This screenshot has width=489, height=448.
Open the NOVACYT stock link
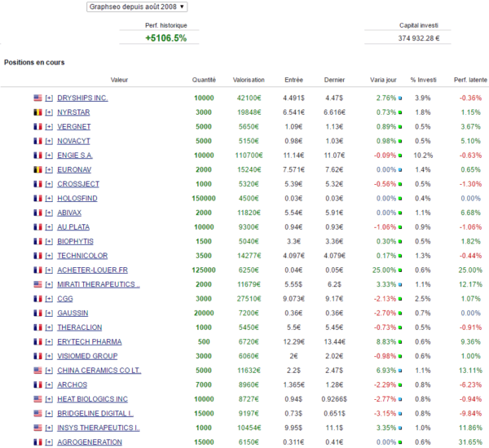[73, 141]
